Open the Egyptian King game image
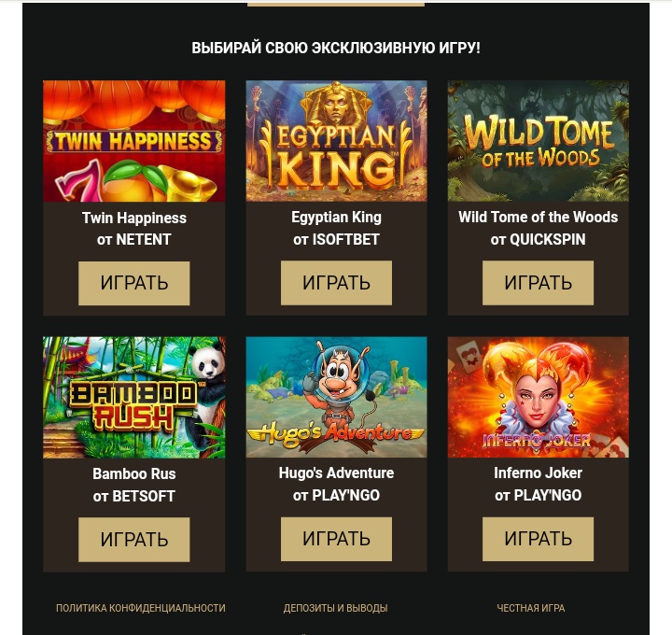Viewport: 672px width, 635px height. point(336,141)
